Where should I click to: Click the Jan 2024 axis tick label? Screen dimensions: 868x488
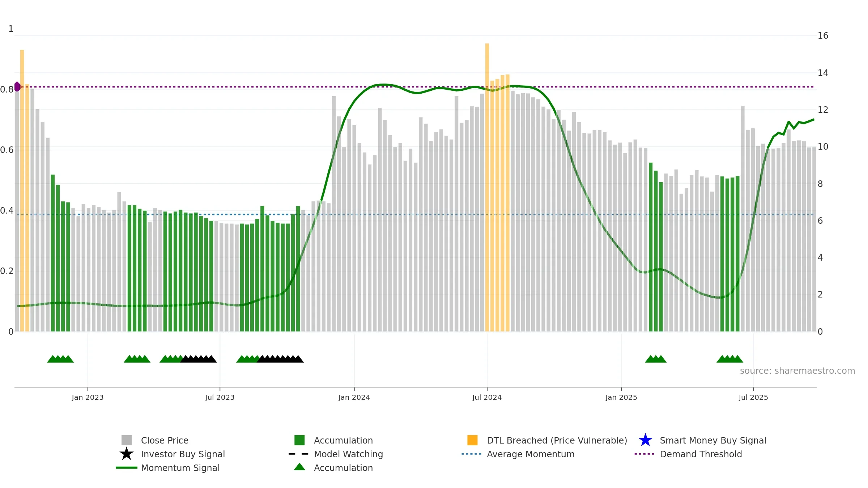point(354,397)
